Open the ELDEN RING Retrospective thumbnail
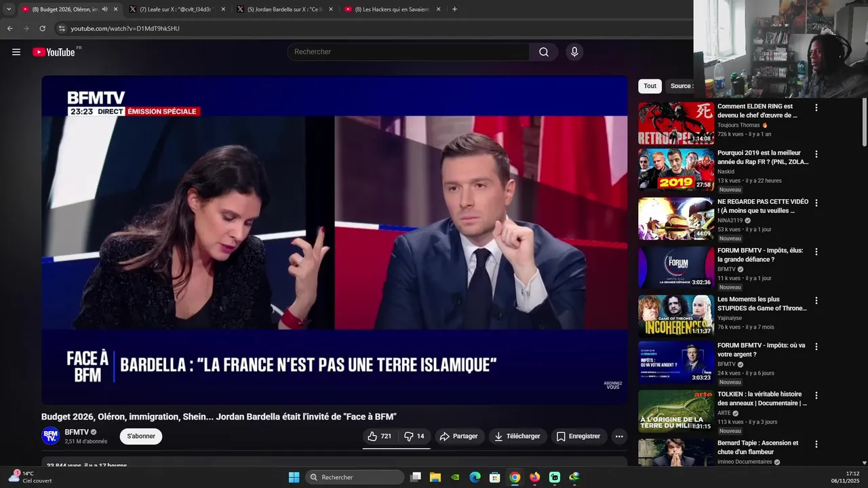The height and width of the screenshot is (488, 868). click(676, 123)
